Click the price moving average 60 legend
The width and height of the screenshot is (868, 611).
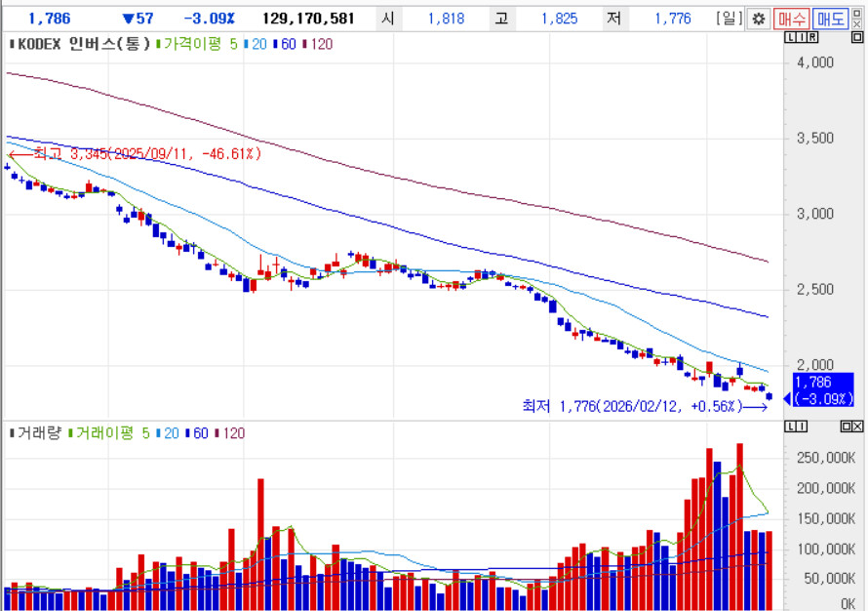285,44
